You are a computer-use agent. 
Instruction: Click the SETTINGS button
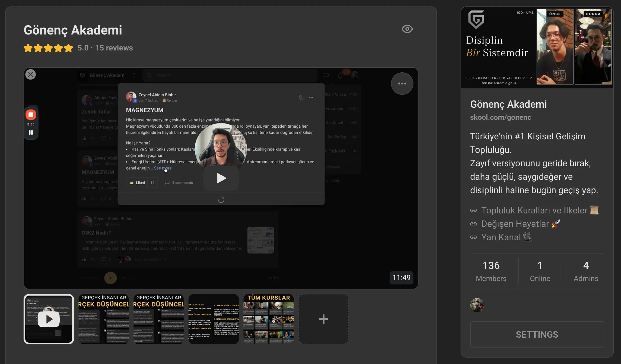point(537,335)
